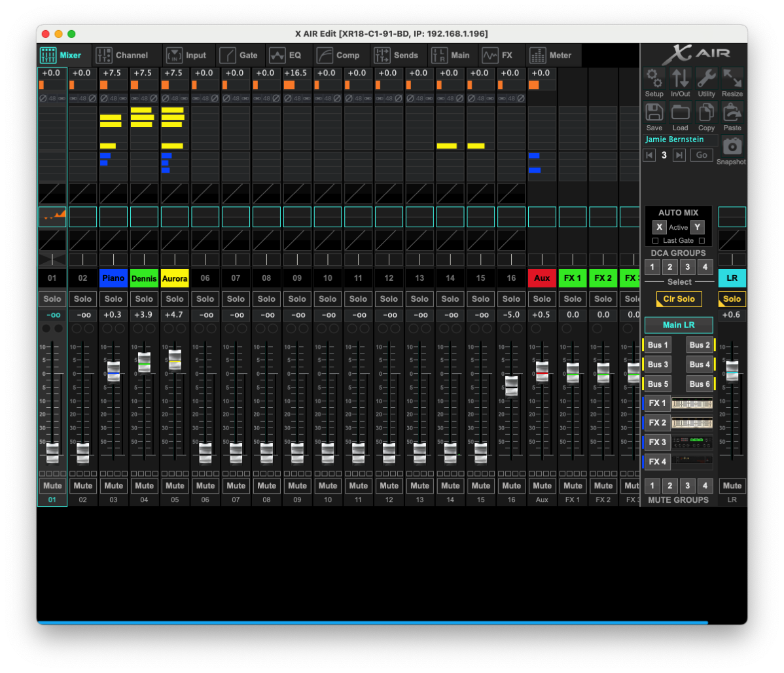This screenshot has width=784, height=673.
Task: Click the link icon on channel 01
Action: (62, 98)
